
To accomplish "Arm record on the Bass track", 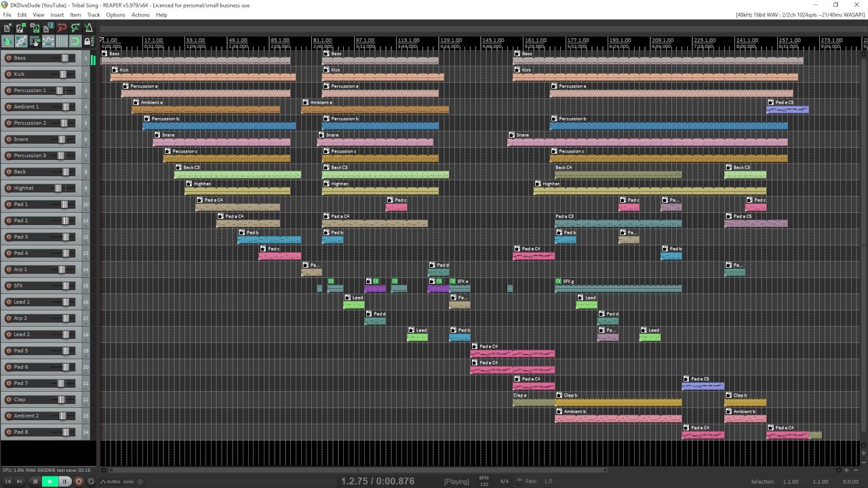I will pos(9,58).
